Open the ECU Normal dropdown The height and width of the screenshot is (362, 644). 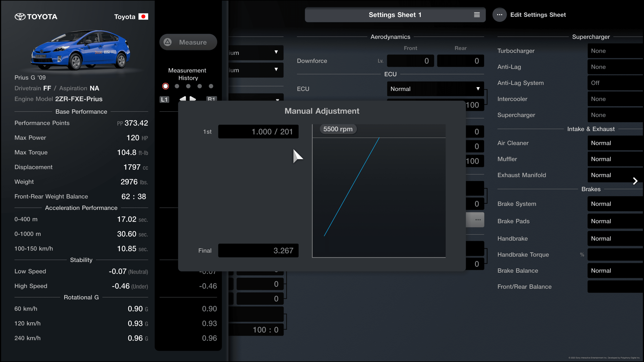tap(435, 89)
